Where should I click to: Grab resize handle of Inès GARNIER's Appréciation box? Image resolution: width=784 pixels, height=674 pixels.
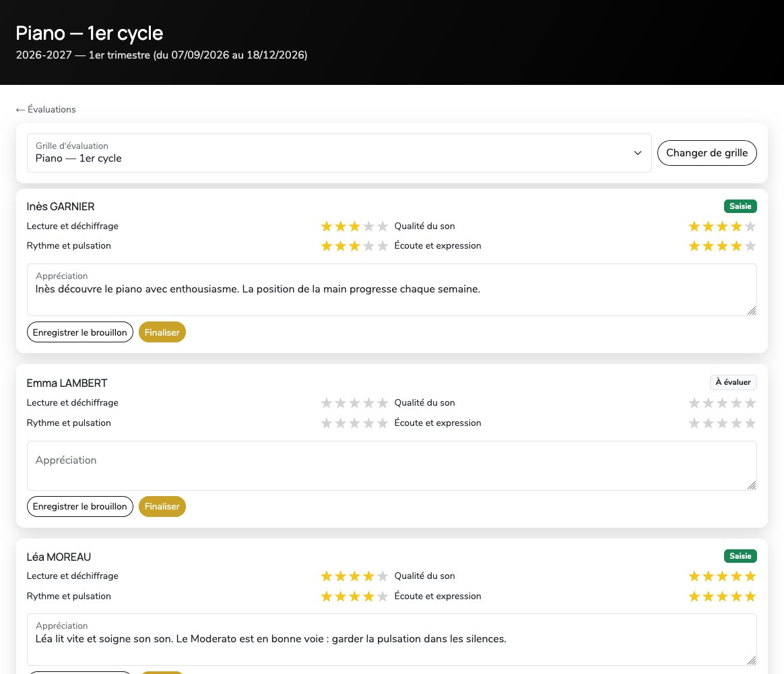pyautogui.click(x=751, y=311)
